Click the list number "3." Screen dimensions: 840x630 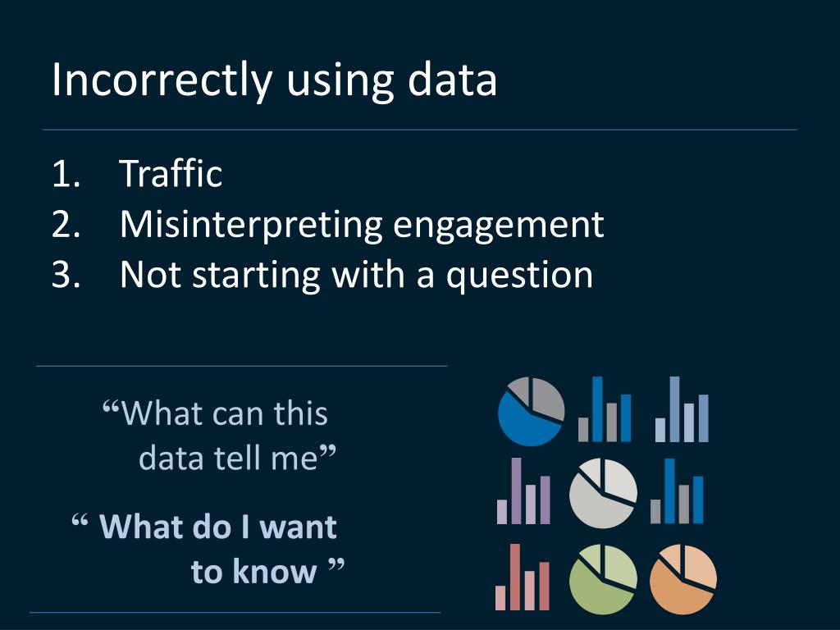pos(66,274)
